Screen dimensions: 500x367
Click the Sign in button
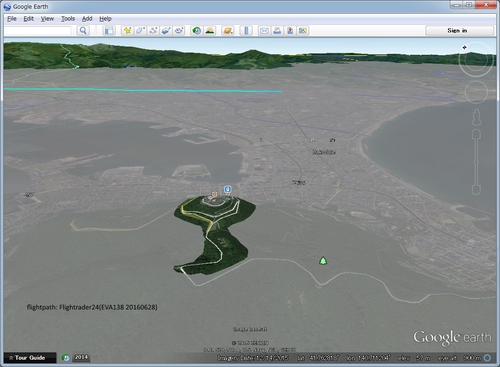459,31
